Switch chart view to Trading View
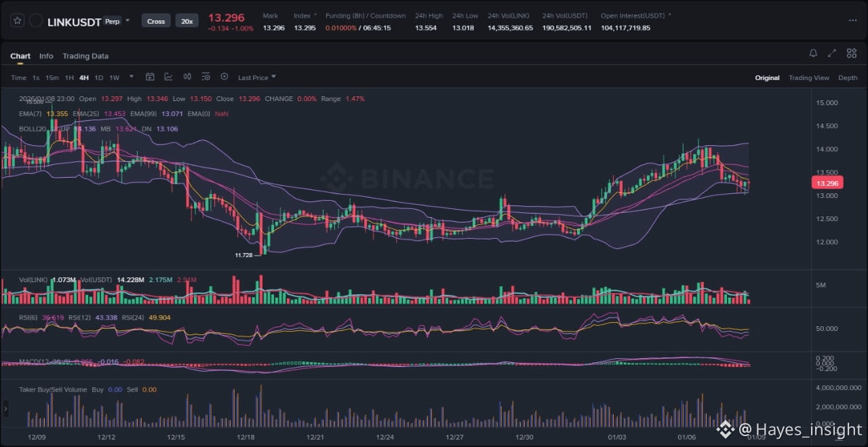 808,78
